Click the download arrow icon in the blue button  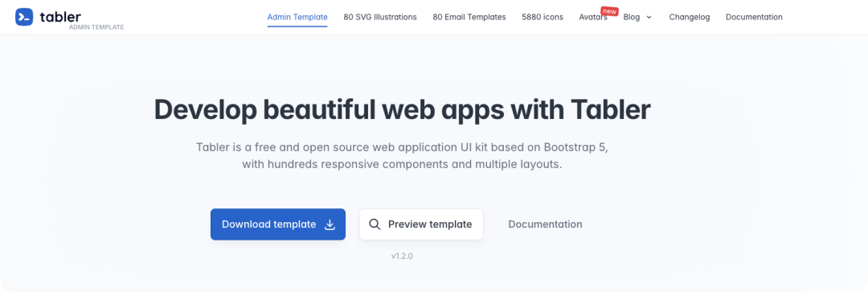pyautogui.click(x=330, y=224)
